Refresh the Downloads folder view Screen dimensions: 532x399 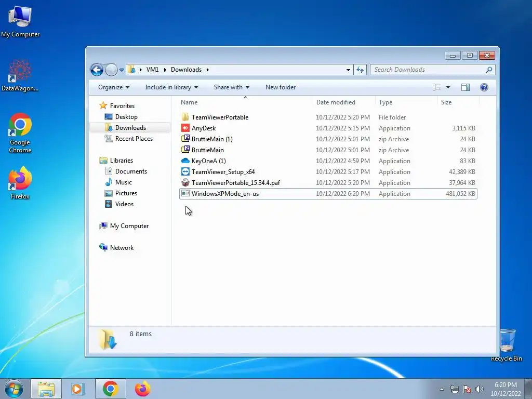point(360,70)
